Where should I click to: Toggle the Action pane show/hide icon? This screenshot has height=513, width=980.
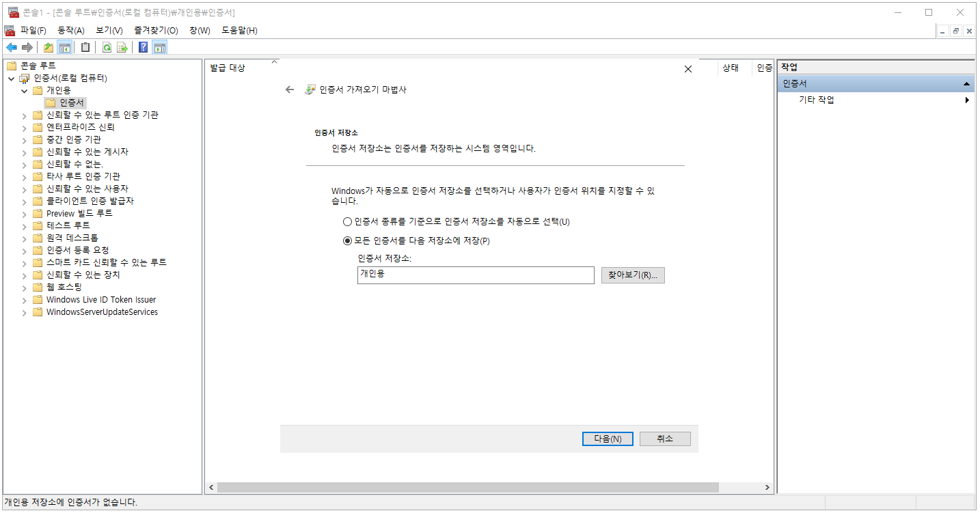pyautogui.click(x=160, y=47)
